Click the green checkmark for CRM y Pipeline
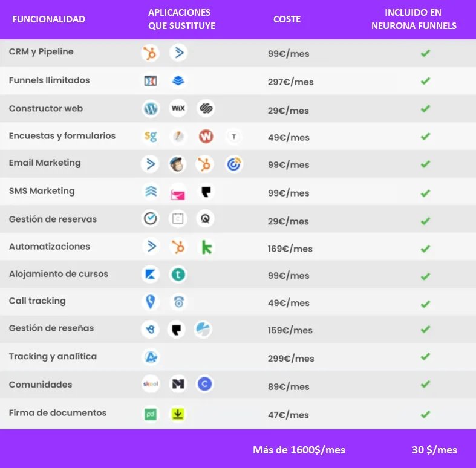Image resolution: width=476 pixels, height=468 pixels. click(x=426, y=53)
